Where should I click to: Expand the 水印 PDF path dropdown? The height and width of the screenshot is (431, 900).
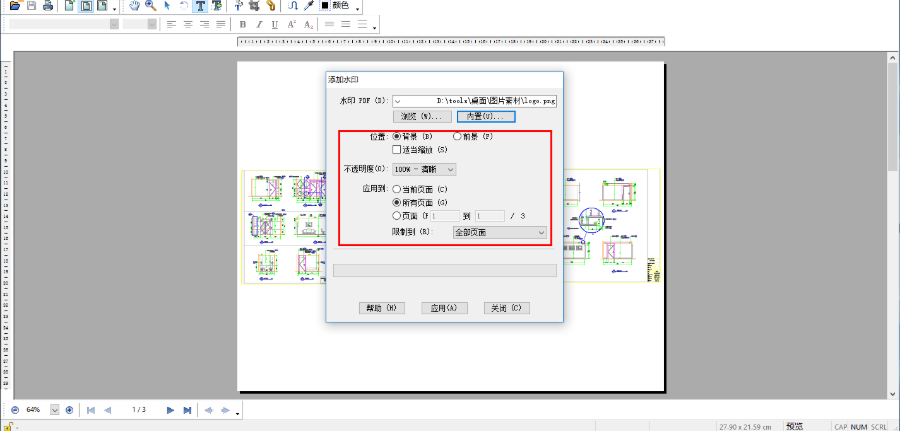point(398,101)
